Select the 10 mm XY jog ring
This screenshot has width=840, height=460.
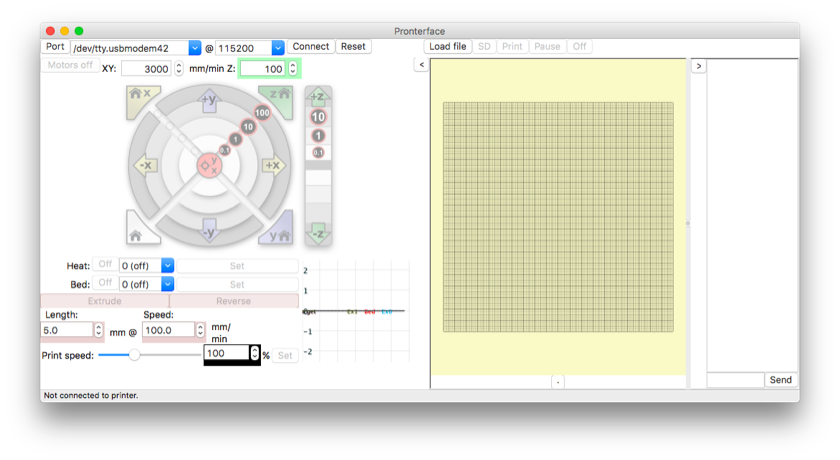coord(248,127)
